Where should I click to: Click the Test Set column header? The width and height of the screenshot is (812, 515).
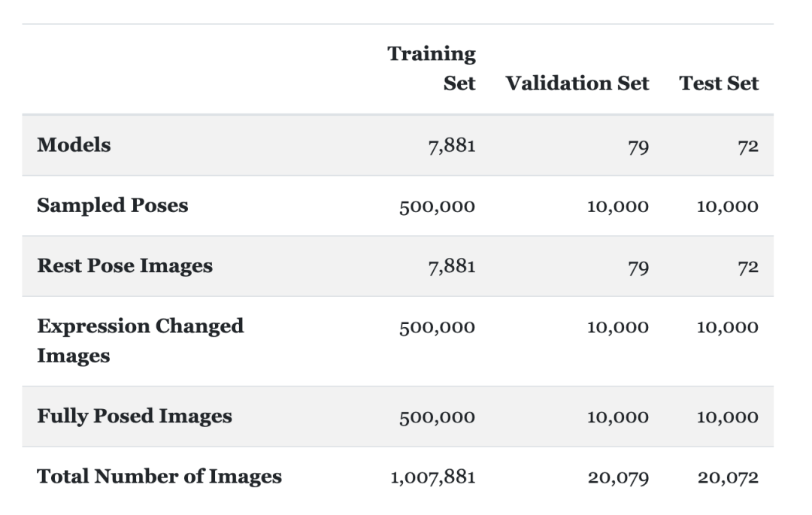(x=719, y=83)
